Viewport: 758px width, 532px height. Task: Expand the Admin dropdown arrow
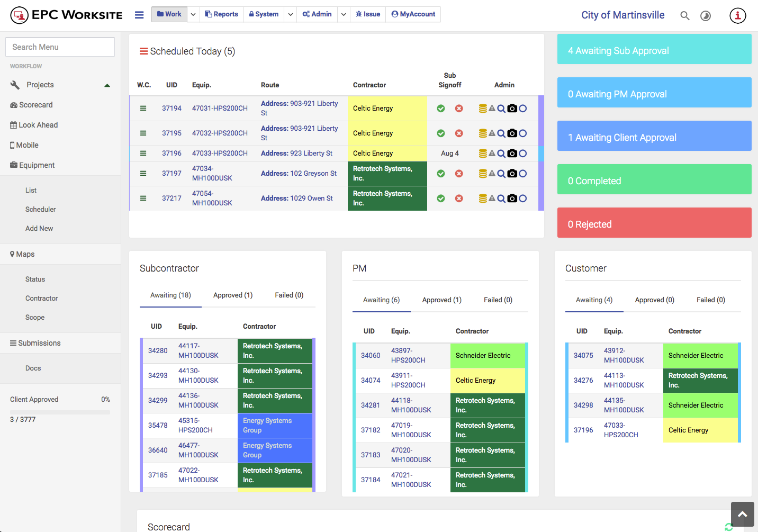(x=344, y=14)
